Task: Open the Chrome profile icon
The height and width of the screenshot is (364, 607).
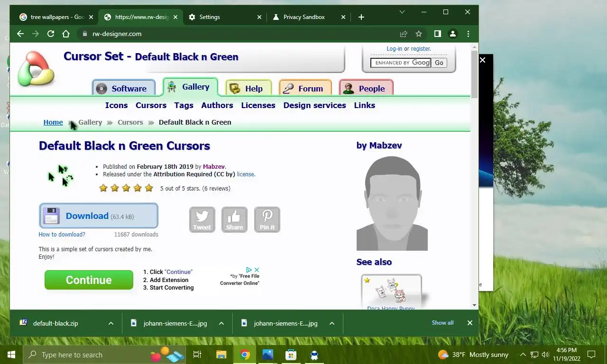Action: [453, 34]
